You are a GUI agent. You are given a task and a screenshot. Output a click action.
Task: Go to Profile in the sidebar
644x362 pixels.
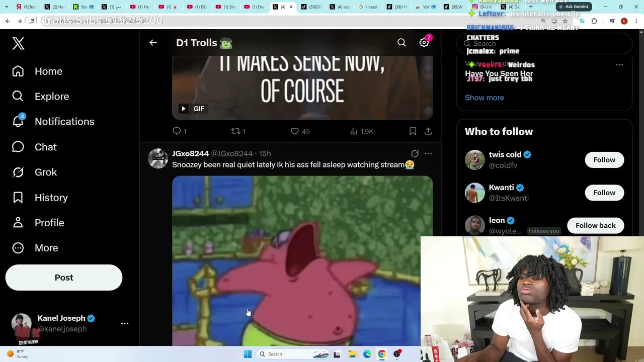38,223
